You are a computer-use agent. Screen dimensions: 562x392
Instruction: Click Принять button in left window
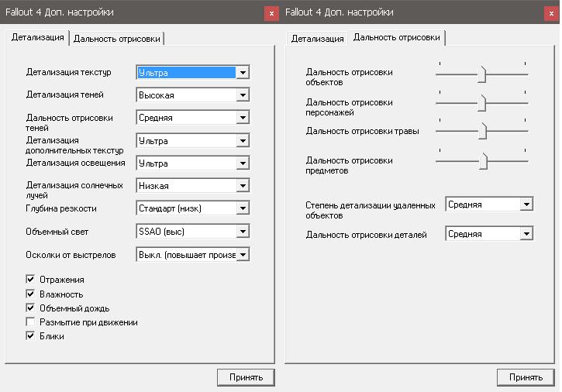point(246,377)
